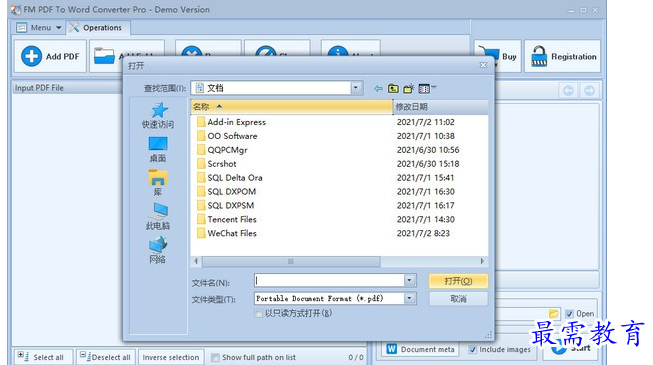The height and width of the screenshot is (365, 653).
Task: Switch to the Operations tab
Action: tap(97, 28)
